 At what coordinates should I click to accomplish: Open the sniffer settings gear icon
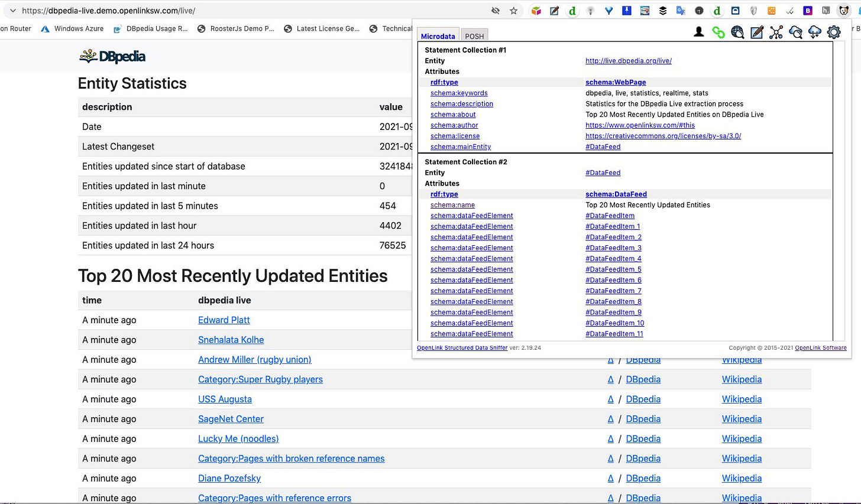pyautogui.click(x=834, y=32)
